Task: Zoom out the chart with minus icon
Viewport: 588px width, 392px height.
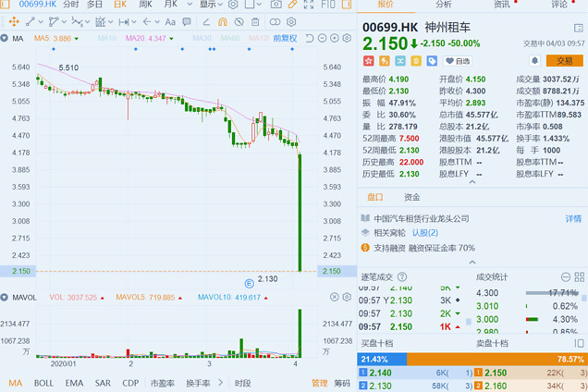Action: pyautogui.click(x=322, y=38)
